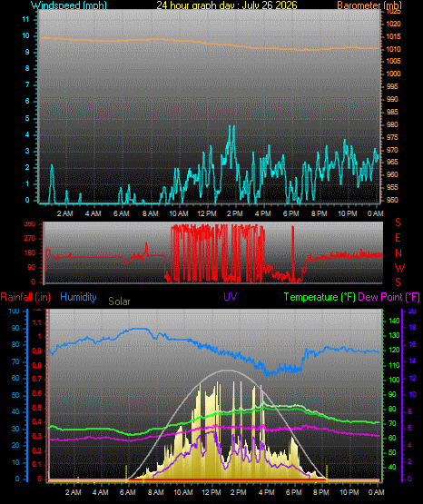Click the 8 PM label on bottom graph

[320, 492]
